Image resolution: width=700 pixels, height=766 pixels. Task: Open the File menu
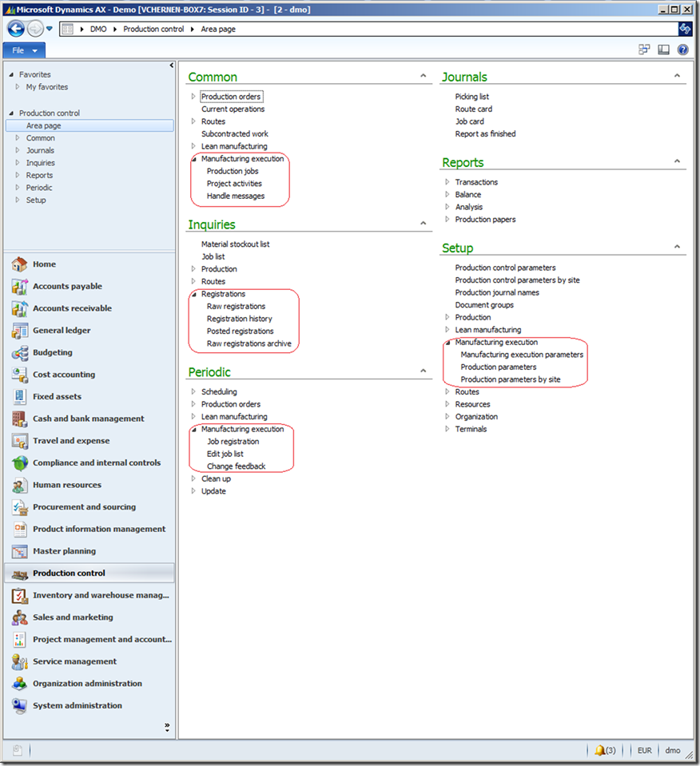(24, 50)
